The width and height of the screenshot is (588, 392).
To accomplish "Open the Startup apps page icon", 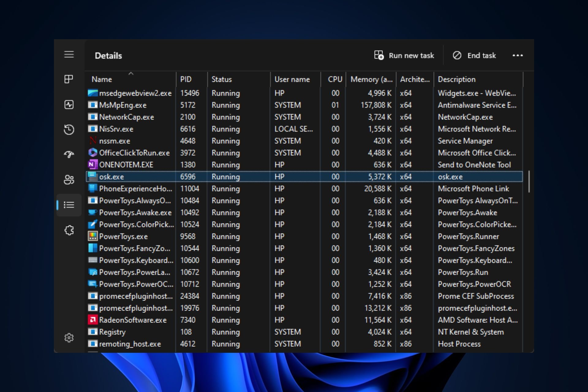I will [x=69, y=154].
